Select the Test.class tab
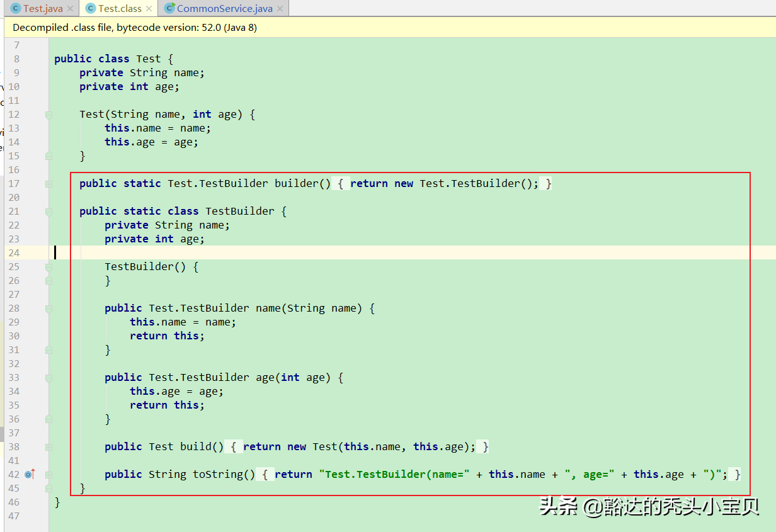The width and height of the screenshot is (776, 532). point(120,9)
